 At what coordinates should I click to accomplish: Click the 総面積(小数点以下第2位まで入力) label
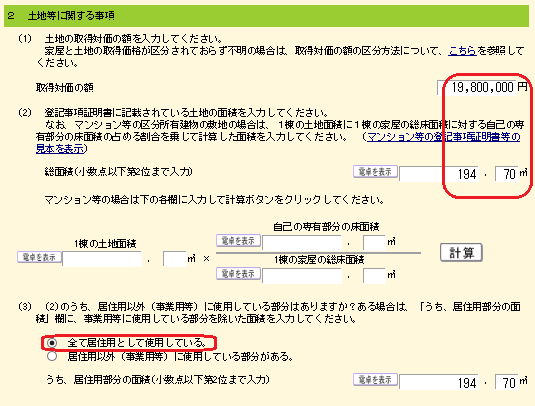coord(119,172)
